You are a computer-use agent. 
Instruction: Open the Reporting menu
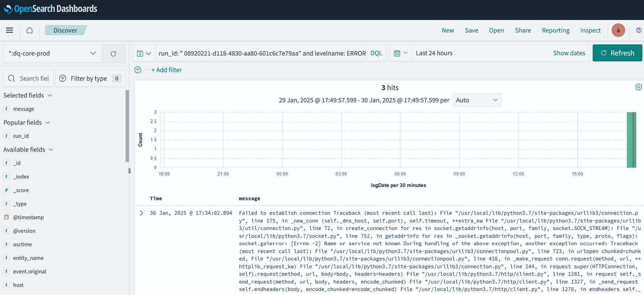555,30
